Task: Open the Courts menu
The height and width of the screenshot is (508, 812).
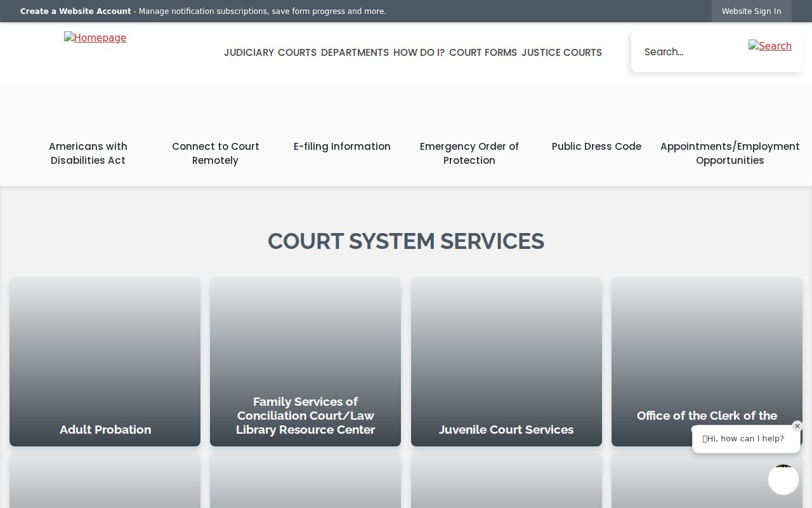Action: pyautogui.click(x=297, y=53)
